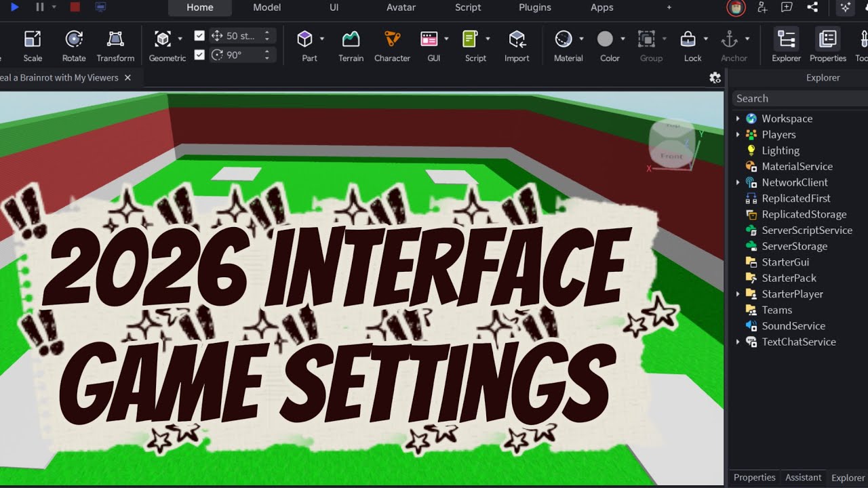Switch to the Assistant bottom tab

click(804, 478)
